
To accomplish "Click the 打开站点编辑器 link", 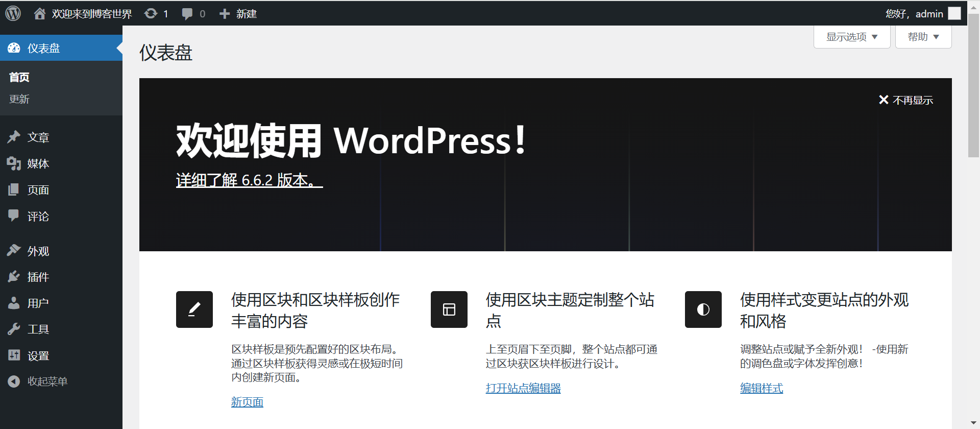I will (523, 388).
